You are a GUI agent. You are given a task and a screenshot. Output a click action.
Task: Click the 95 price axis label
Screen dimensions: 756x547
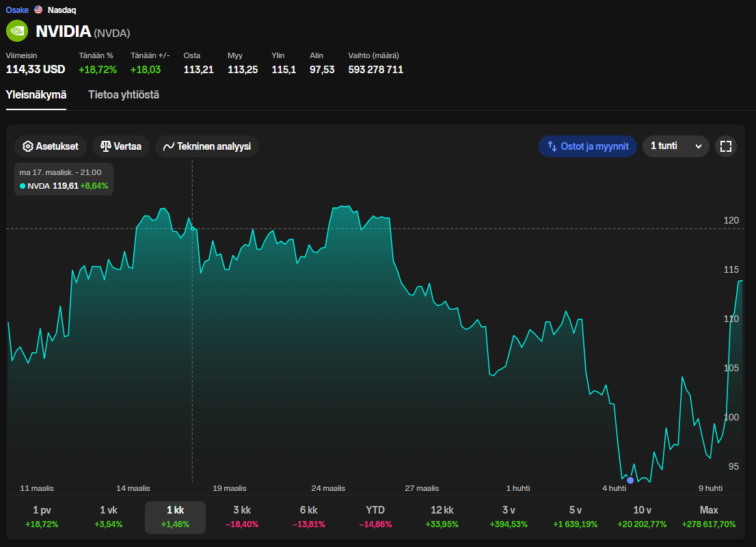coord(733,466)
